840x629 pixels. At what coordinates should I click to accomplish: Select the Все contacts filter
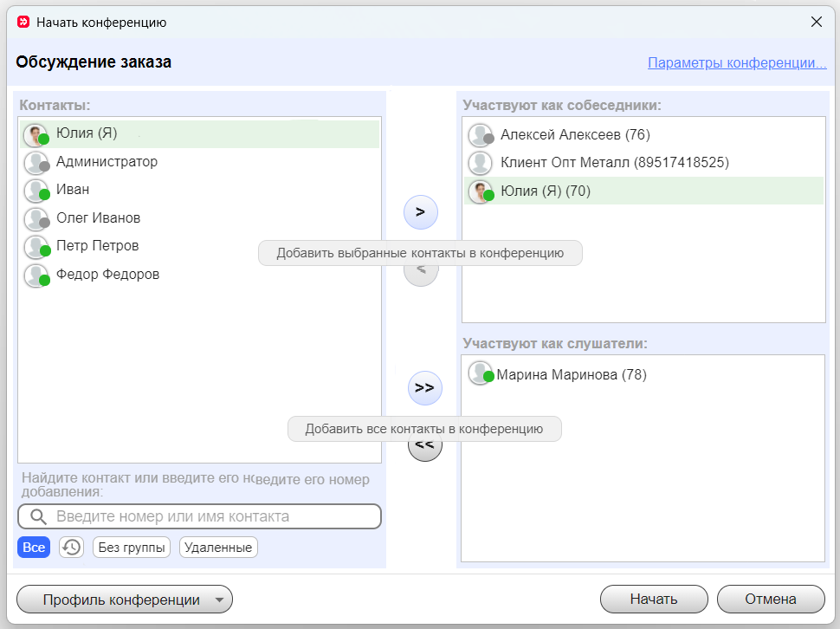34,548
